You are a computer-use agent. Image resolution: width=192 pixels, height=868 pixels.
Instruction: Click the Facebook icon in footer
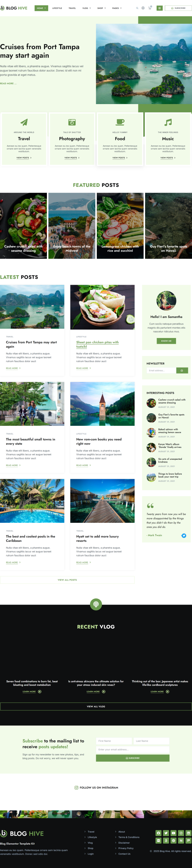(x=158, y=833)
